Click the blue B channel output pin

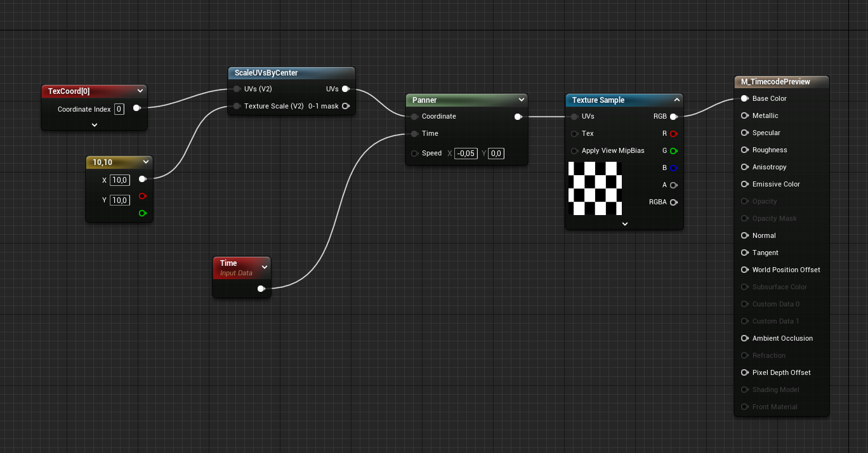point(674,167)
